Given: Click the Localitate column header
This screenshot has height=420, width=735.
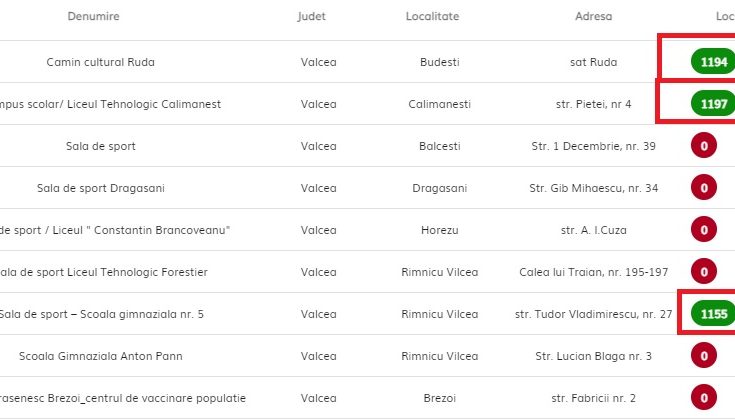Looking at the screenshot, I should point(432,16).
